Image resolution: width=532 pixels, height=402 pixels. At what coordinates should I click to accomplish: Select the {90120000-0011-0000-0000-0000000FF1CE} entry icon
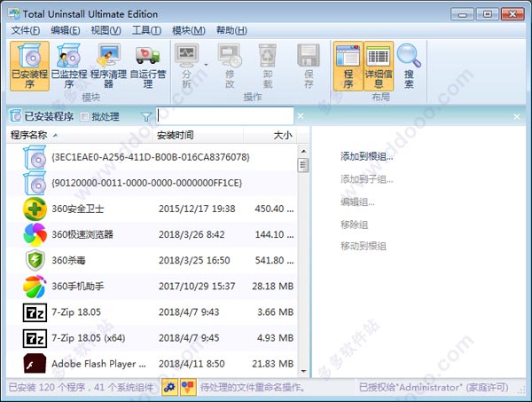point(35,183)
